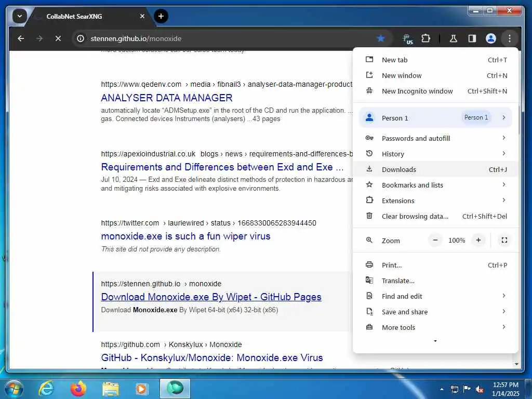
Task: Expand More tools submenu
Action: click(x=436, y=327)
